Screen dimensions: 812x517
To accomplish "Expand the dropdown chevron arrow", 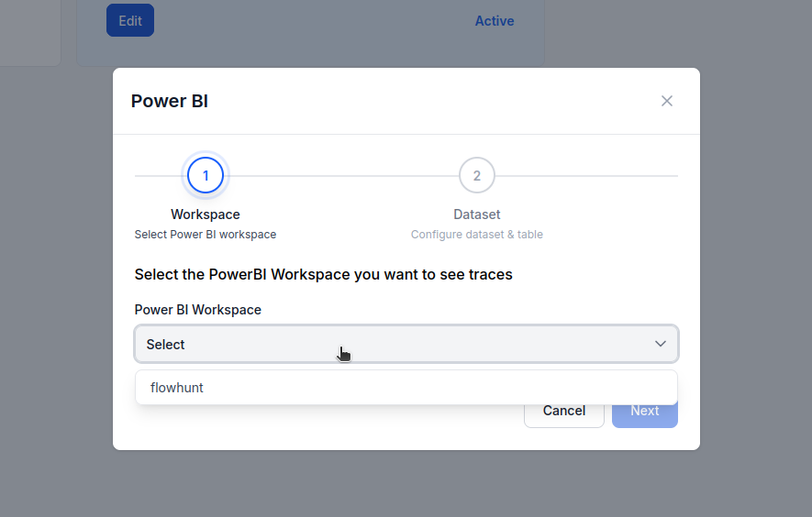I will 660,344.
